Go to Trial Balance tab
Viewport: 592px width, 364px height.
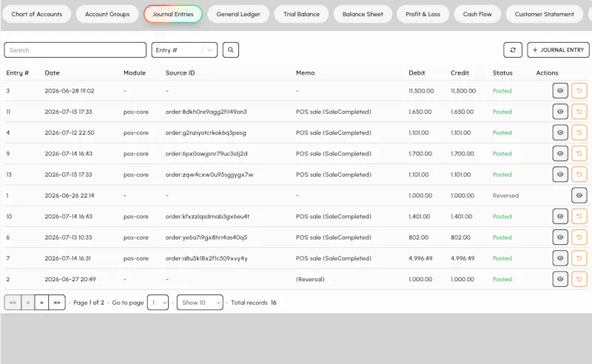click(x=301, y=14)
